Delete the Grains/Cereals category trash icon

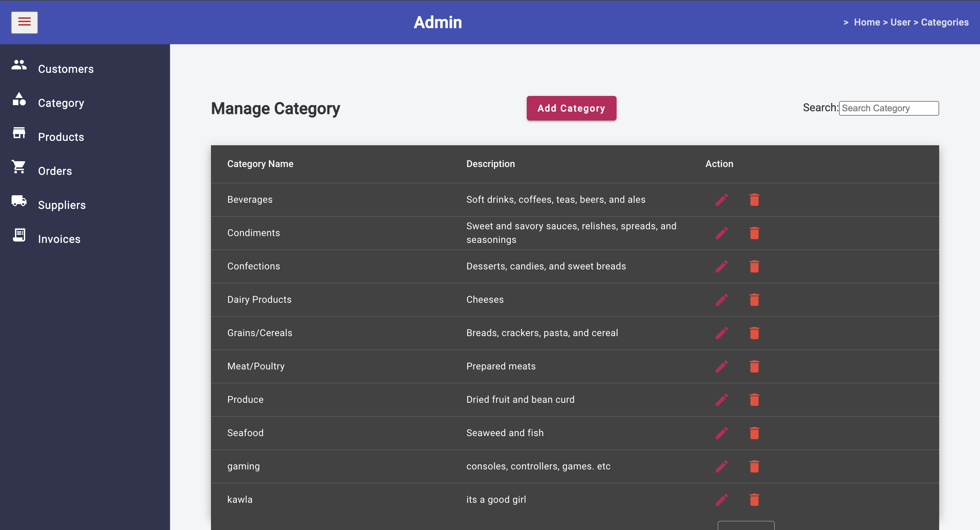[754, 333]
